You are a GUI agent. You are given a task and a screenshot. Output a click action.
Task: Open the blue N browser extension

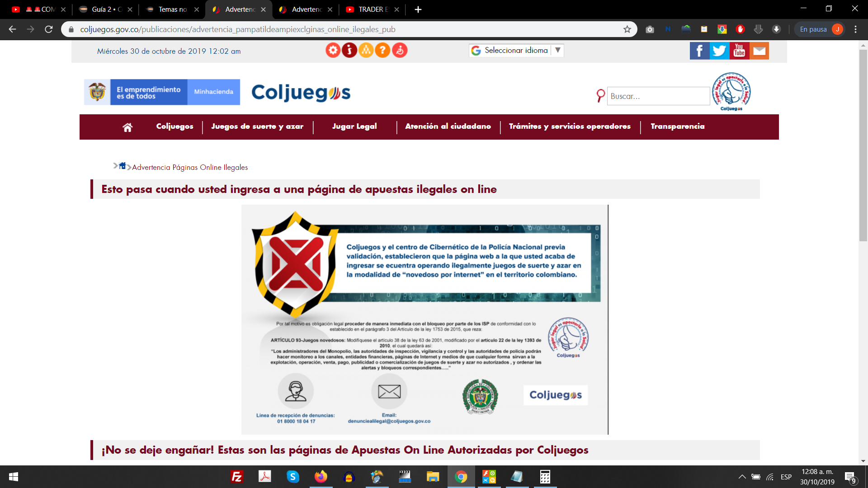click(668, 29)
